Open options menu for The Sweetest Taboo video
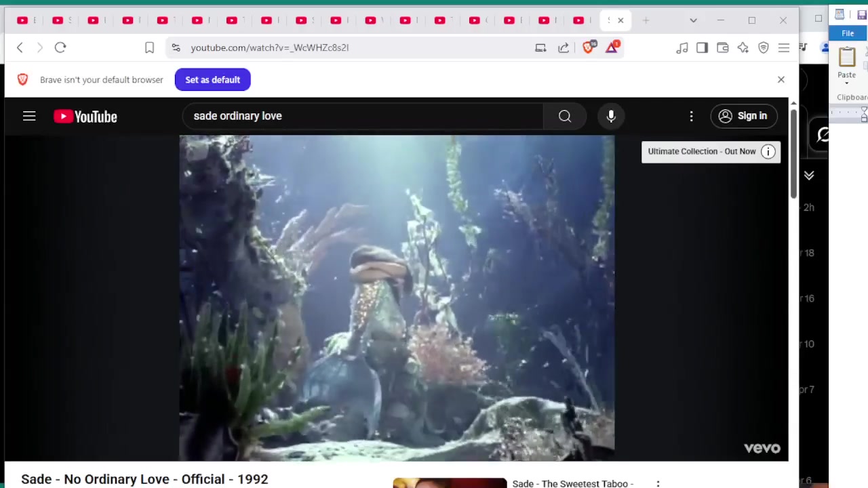Screen dimensions: 868x488 658,483
